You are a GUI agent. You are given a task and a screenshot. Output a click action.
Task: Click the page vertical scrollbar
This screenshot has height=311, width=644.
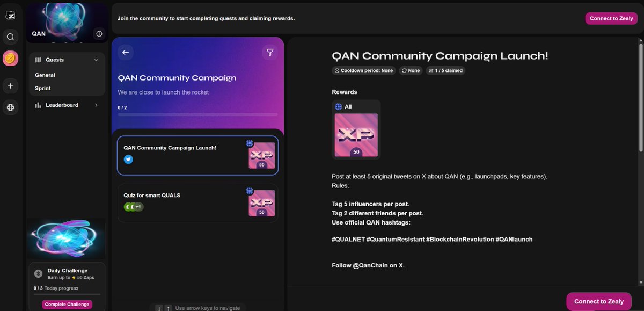click(x=641, y=97)
